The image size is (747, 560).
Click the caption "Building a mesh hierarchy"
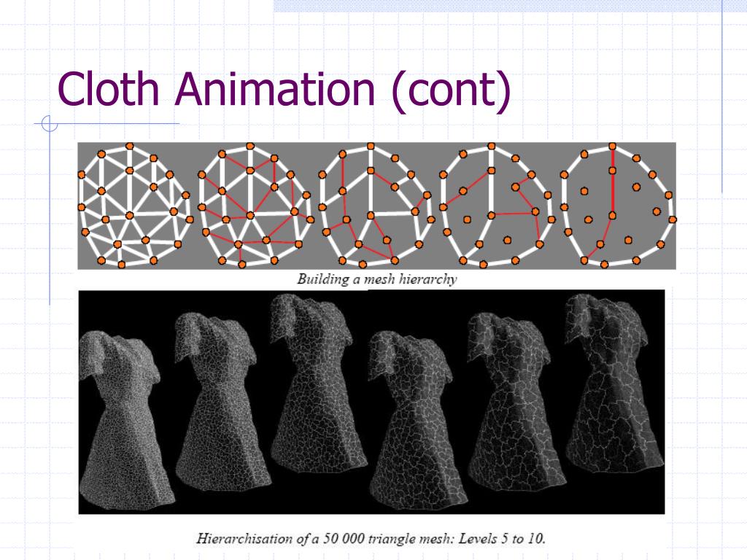pyautogui.click(x=377, y=279)
